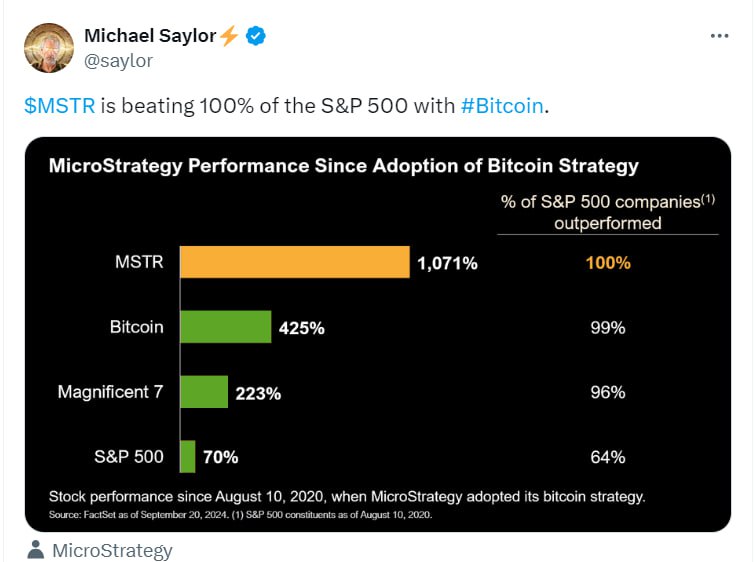Click the lightning bolt emoji beside the name
This screenshot has width=755, height=562.
coord(230,36)
